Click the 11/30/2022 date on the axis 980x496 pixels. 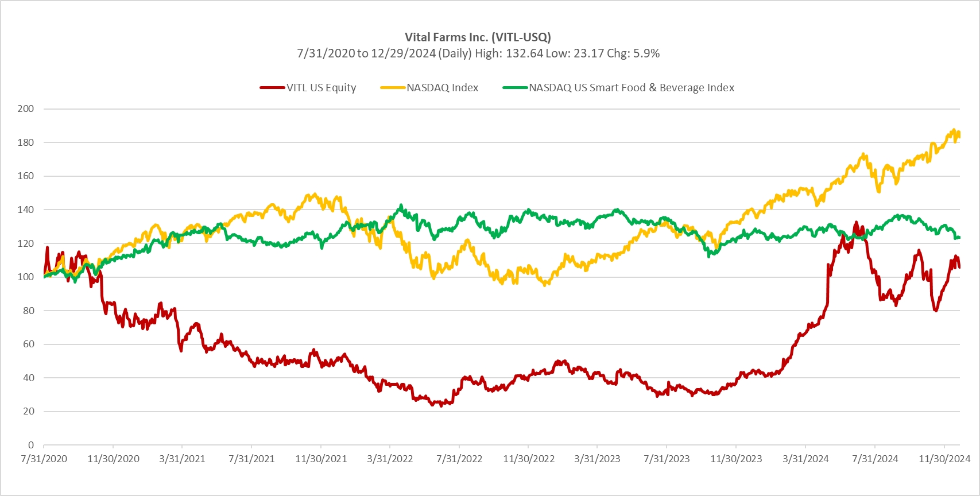(529, 459)
